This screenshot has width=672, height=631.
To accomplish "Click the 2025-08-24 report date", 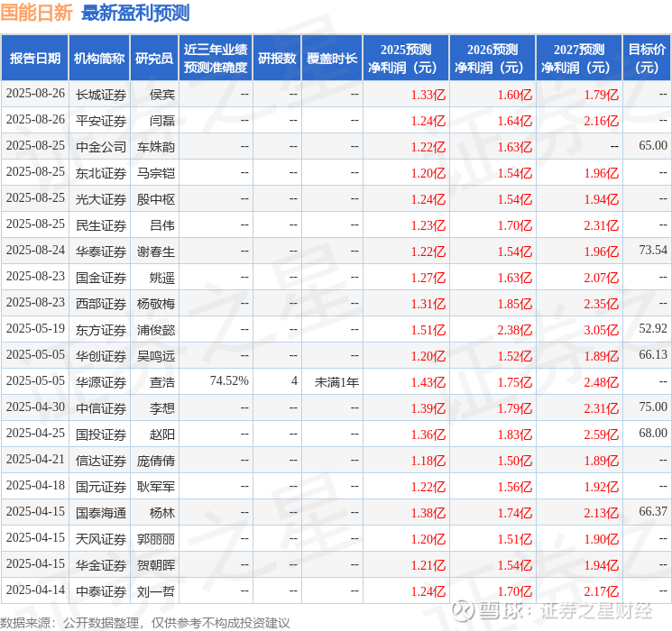I will click(35, 251).
